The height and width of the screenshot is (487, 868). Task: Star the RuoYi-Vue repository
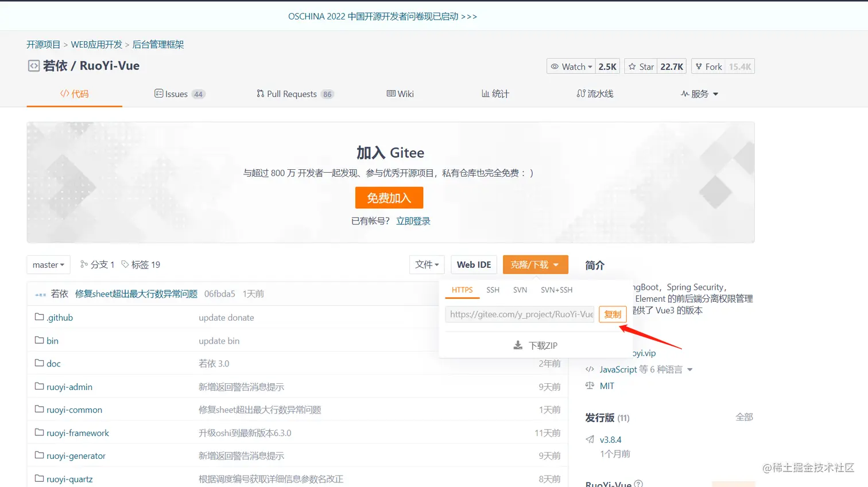(641, 67)
